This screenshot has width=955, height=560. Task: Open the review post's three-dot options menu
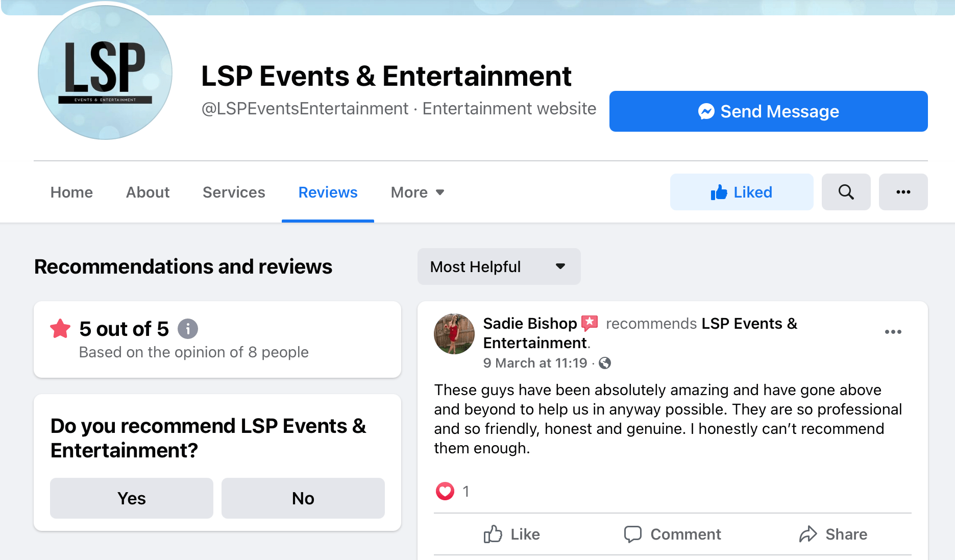coord(893,332)
